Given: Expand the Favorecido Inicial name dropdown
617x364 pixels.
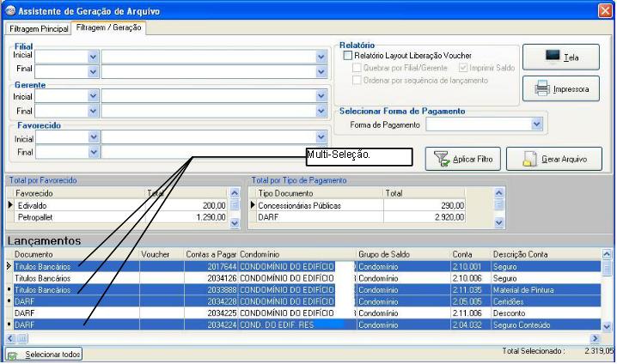Looking at the screenshot, I should click(x=321, y=138).
